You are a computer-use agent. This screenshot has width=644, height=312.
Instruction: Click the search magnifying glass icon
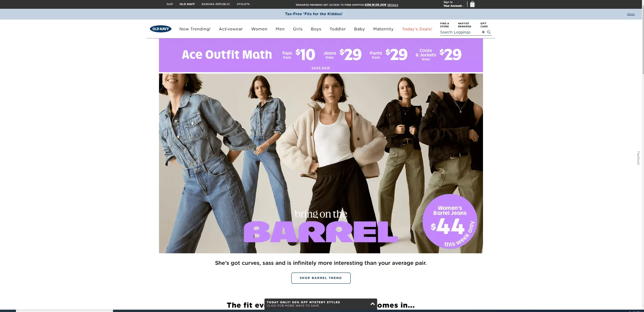[489, 32]
